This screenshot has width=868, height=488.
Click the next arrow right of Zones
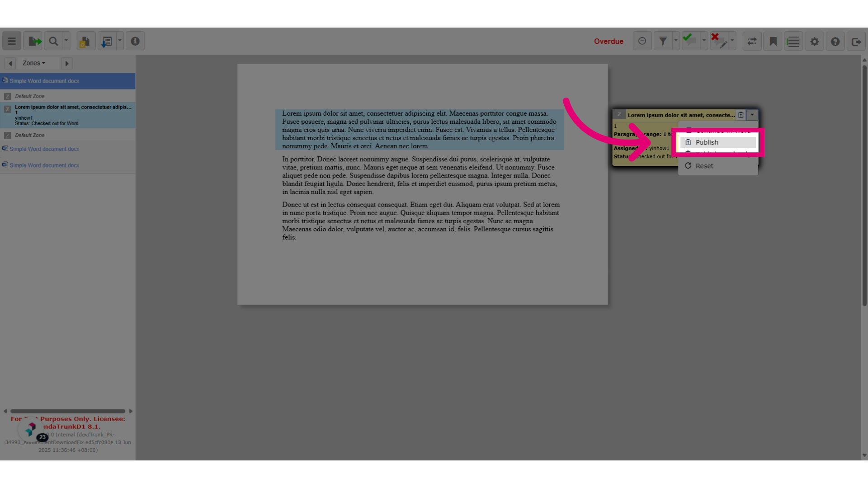pyautogui.click(x=67, y=63)
